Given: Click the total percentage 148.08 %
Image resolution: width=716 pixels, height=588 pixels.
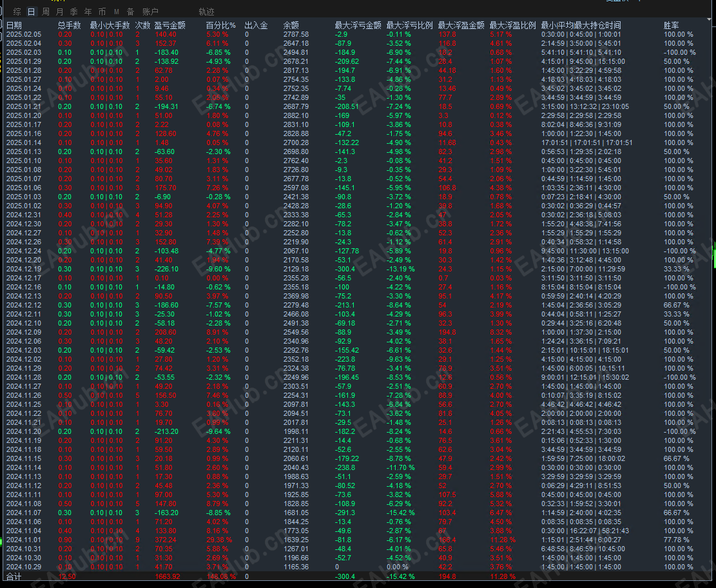Looking at the screenshot, I should [x=222, y=576].
